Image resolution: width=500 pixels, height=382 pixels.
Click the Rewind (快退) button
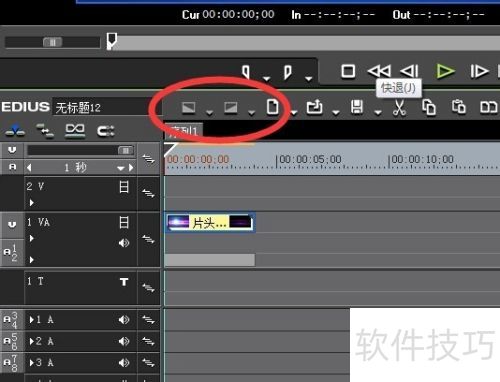tap(379, 71)
